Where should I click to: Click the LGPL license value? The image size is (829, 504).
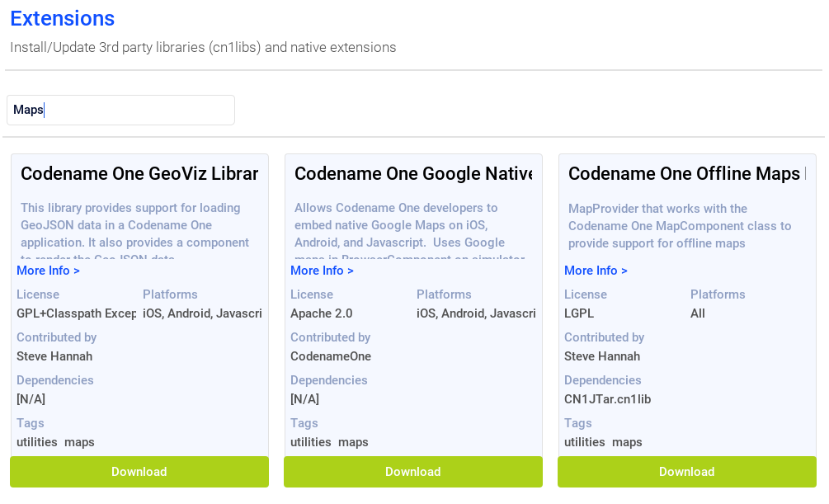[x=579, y=313]
